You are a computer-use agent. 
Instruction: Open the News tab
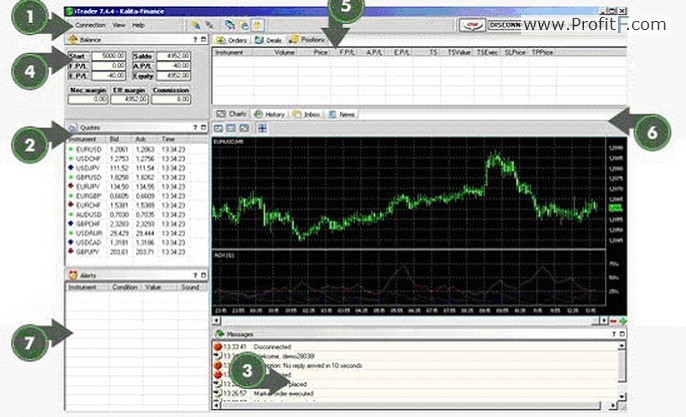pos(342,114)
